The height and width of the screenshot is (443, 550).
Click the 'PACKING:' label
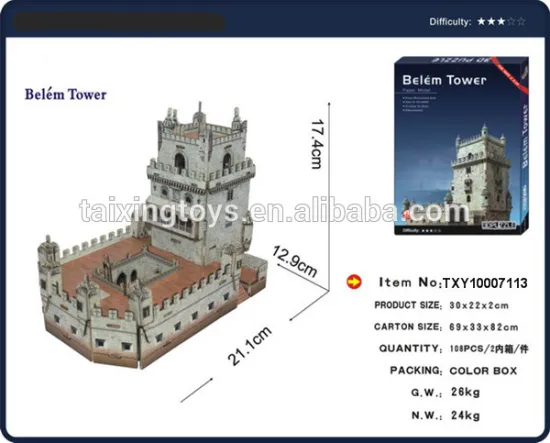pos(416,370)
